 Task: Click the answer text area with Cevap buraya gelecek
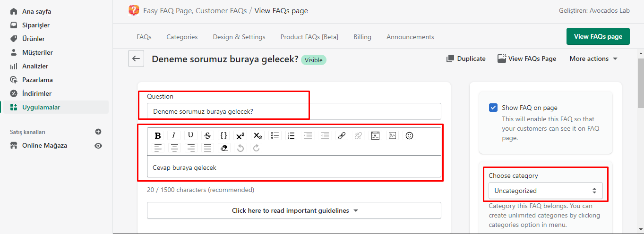[294, 167]
